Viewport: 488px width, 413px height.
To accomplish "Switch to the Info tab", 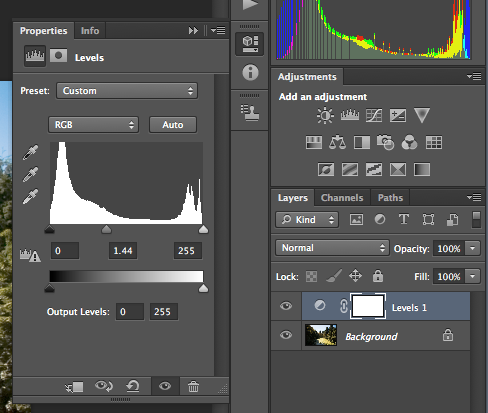I will point(90,31).
